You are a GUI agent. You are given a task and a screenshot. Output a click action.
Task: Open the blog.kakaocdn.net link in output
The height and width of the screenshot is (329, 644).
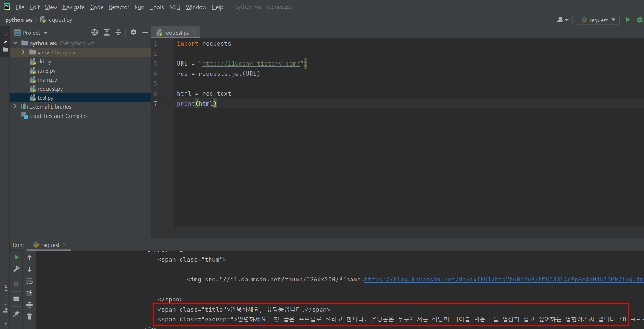(504, 280)
